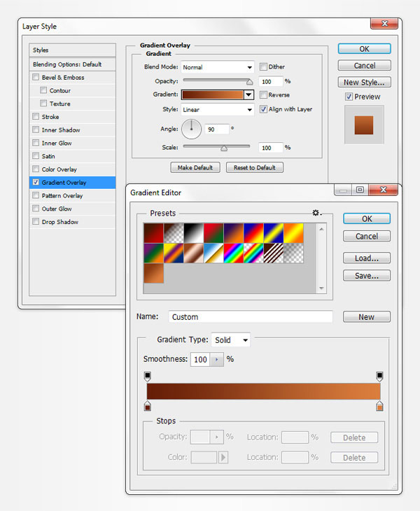
Task: Select the black to white gradient preset
Action: click(193, 233)
